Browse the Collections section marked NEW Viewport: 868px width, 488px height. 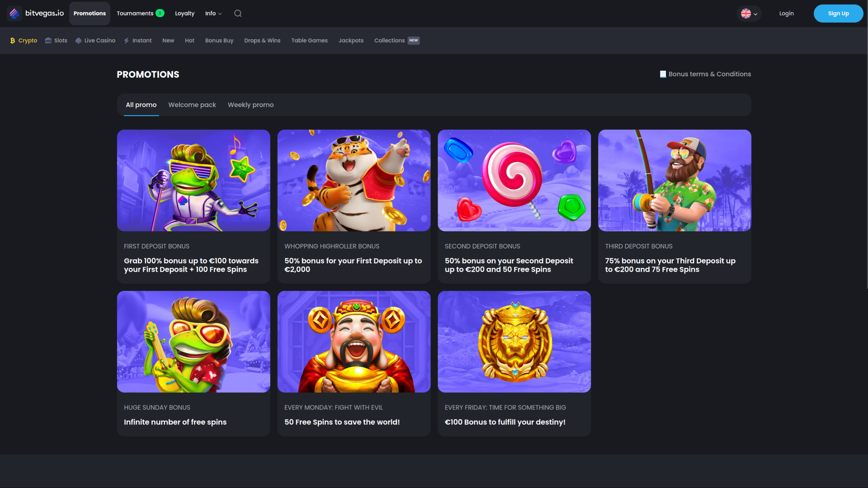pyautogui.click(x=389, y=41)
